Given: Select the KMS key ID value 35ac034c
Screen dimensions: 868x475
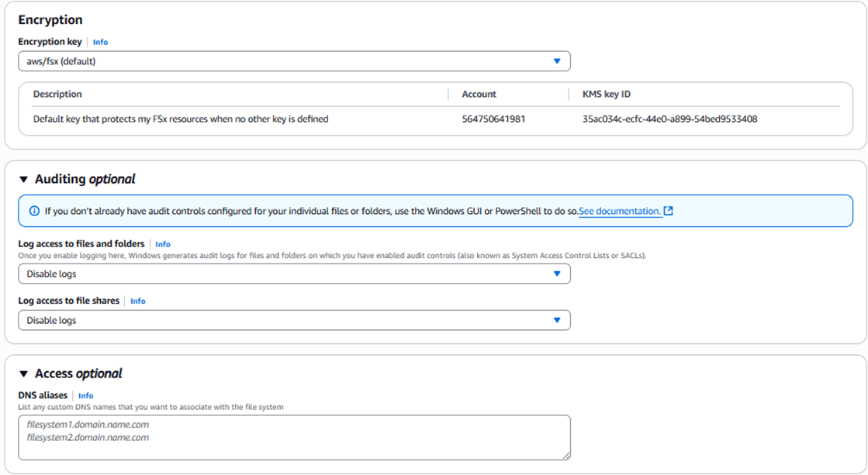Looking at the screenshot, I should click(669, 119).
